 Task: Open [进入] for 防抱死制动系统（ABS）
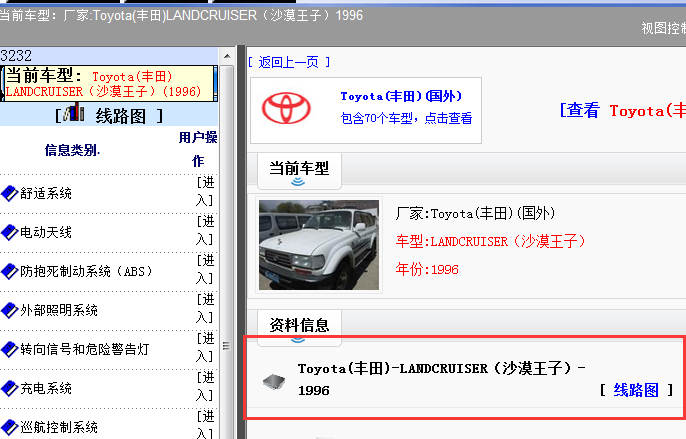coord(205,269)
